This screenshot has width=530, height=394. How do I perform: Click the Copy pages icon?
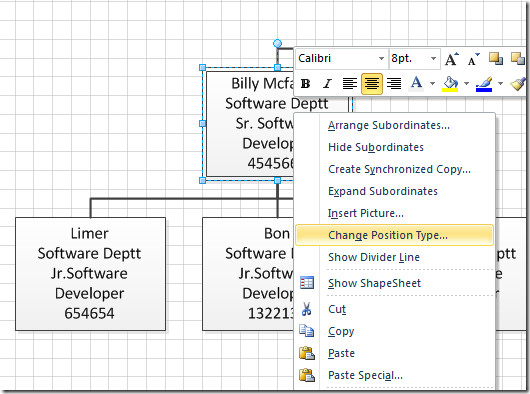coord(307,331)
